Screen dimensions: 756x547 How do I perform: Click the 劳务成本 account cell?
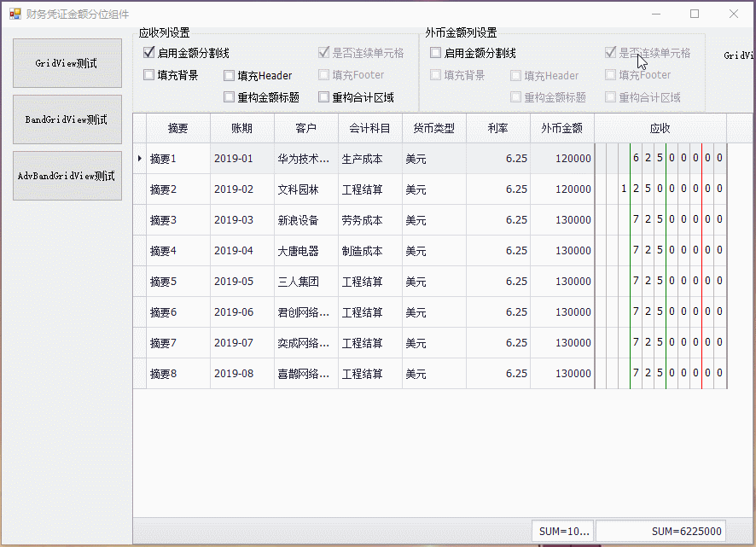point(370,220)
